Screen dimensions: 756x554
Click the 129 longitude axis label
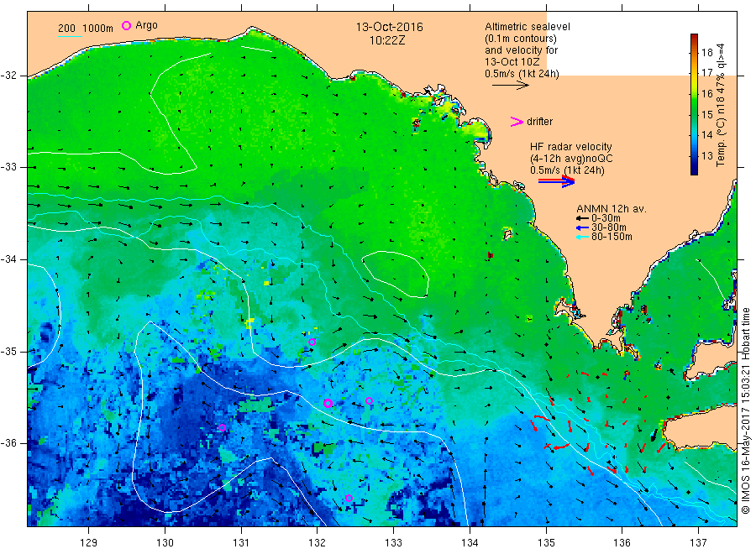coord(89,543)
